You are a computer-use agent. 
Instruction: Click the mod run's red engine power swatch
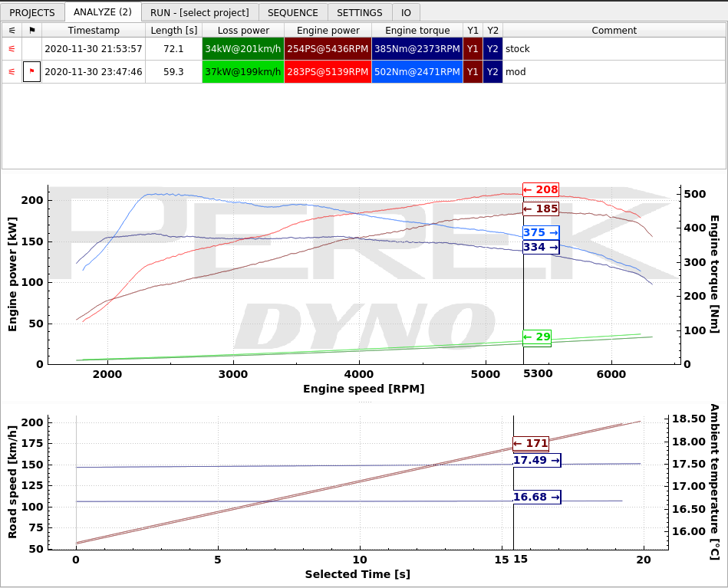click(x=328, y=72)
